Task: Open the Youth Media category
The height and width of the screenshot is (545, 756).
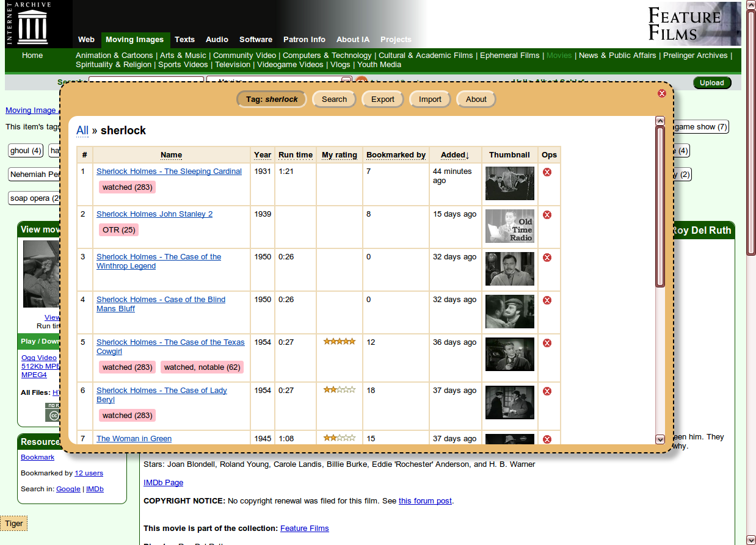Action: [x=379, y=65]
